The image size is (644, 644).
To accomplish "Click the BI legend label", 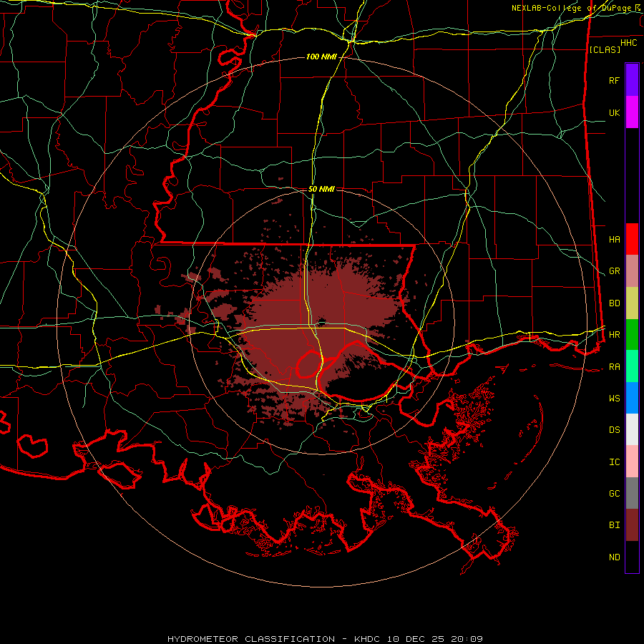I will coord(614,525).
